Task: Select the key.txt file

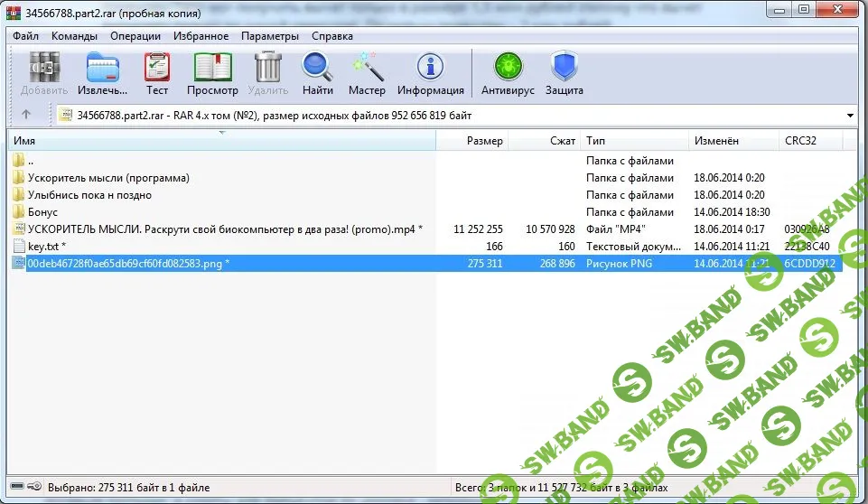Action: (46, 247)
